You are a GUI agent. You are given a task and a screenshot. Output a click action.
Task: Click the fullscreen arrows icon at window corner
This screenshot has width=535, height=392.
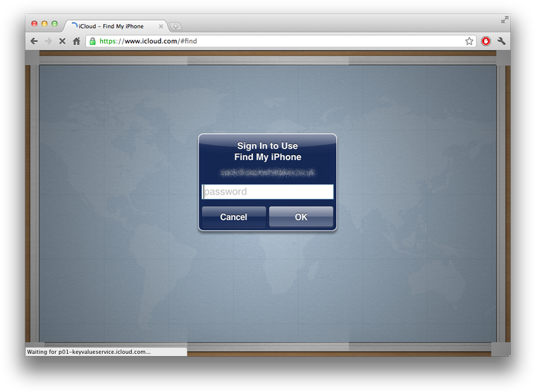click(x=505, y=20)
